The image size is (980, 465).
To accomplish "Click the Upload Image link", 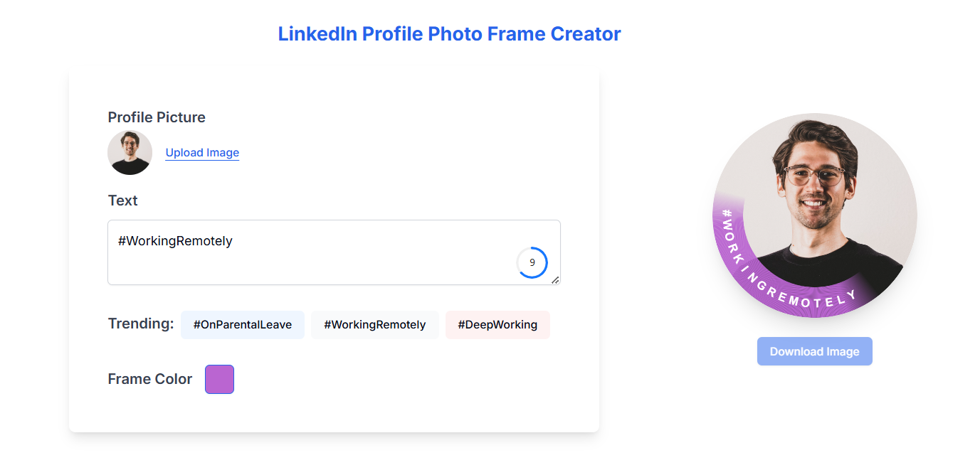I will click(202, 153).
